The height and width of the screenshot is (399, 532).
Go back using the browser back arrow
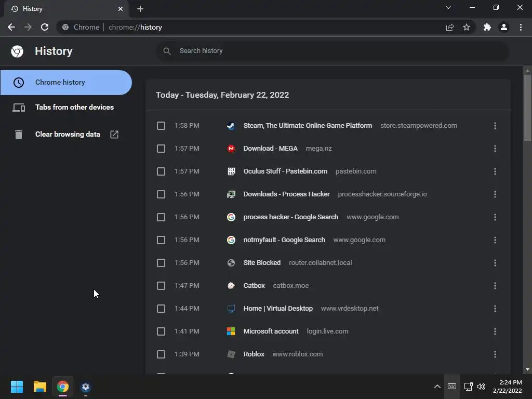(x=11, y=27)
